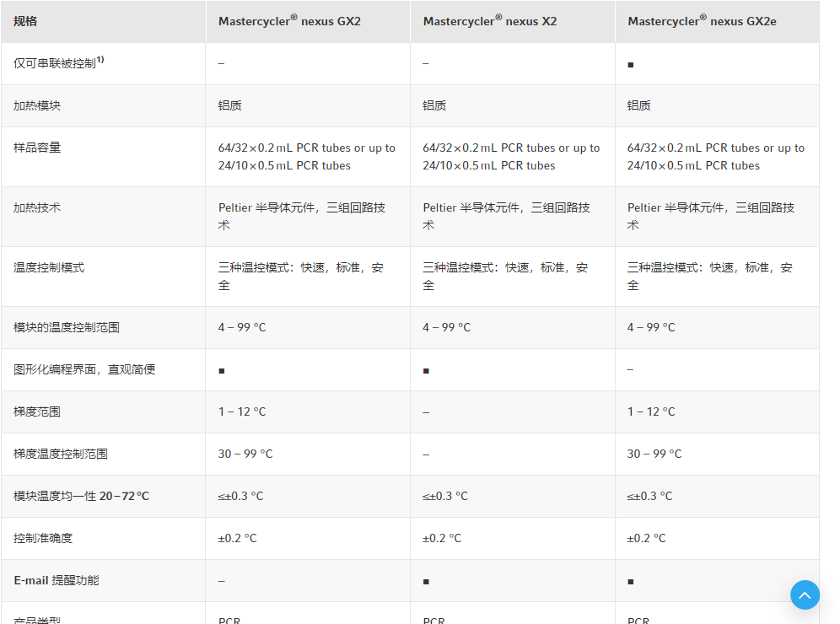
Task: Click the E-mail 提醒功能 row label
Action: click(57, 581)
